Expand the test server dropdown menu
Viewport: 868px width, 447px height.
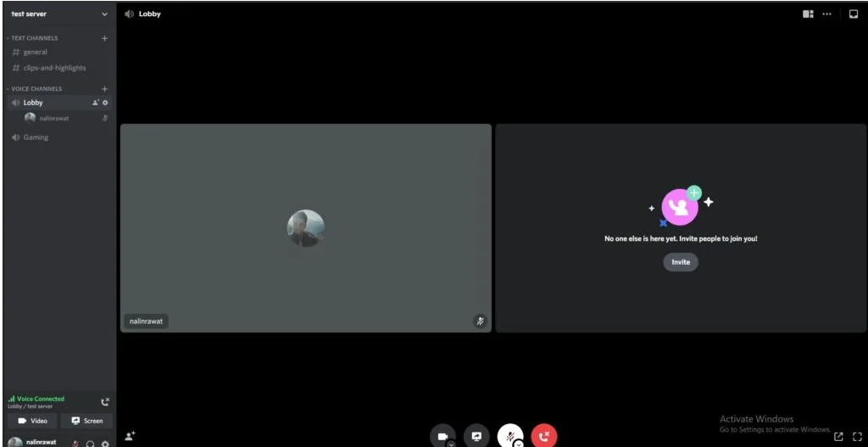coord(104,14)
